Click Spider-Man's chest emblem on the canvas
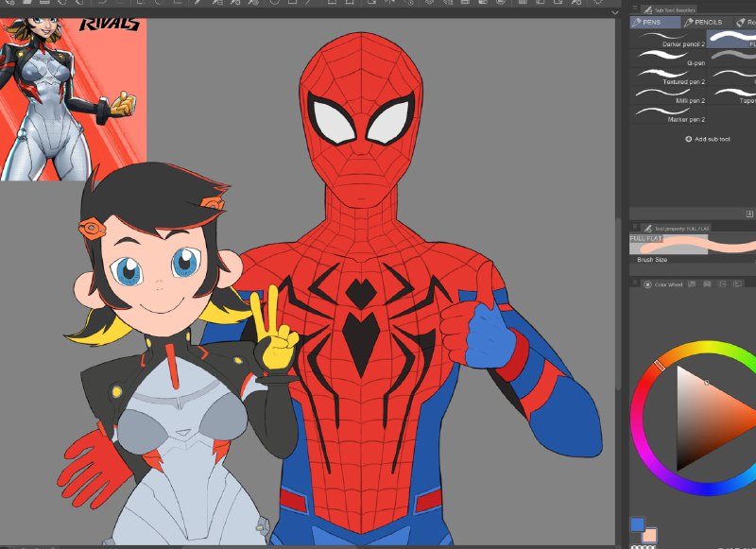Image resolution: width=756 pixels, height=549 pixels. click(x=361, y=323)
